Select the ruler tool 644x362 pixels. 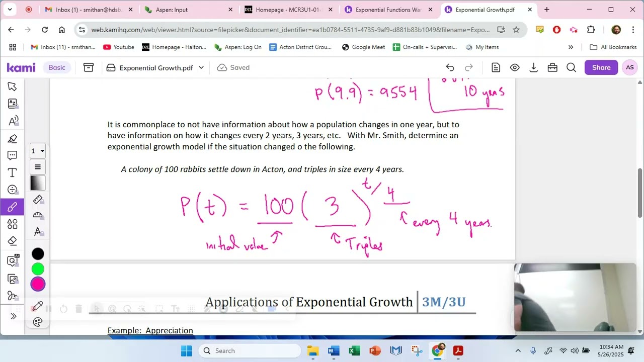[x=38, y=200]
